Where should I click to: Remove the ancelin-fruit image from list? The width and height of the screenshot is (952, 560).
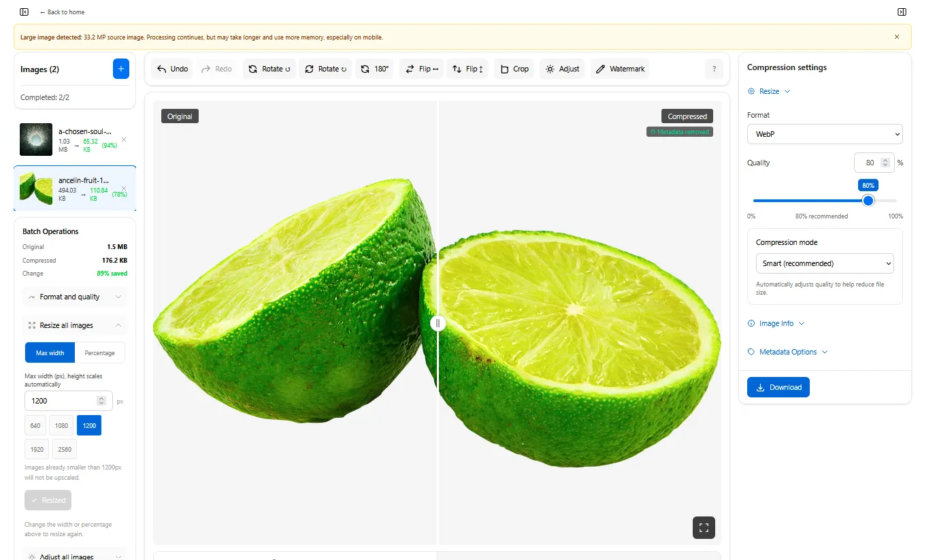[x=124, y=188]
